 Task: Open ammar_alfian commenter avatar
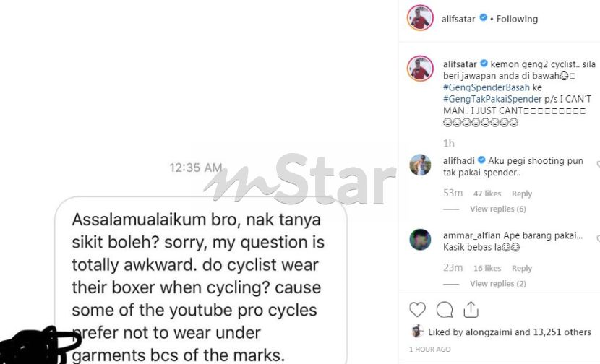click(420, 239)
